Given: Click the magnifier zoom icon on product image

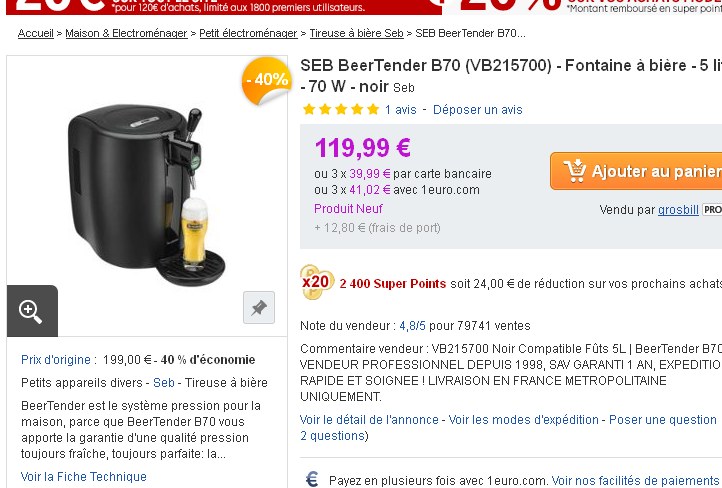Looking at the screenshot, I should [x=31, y=311].
